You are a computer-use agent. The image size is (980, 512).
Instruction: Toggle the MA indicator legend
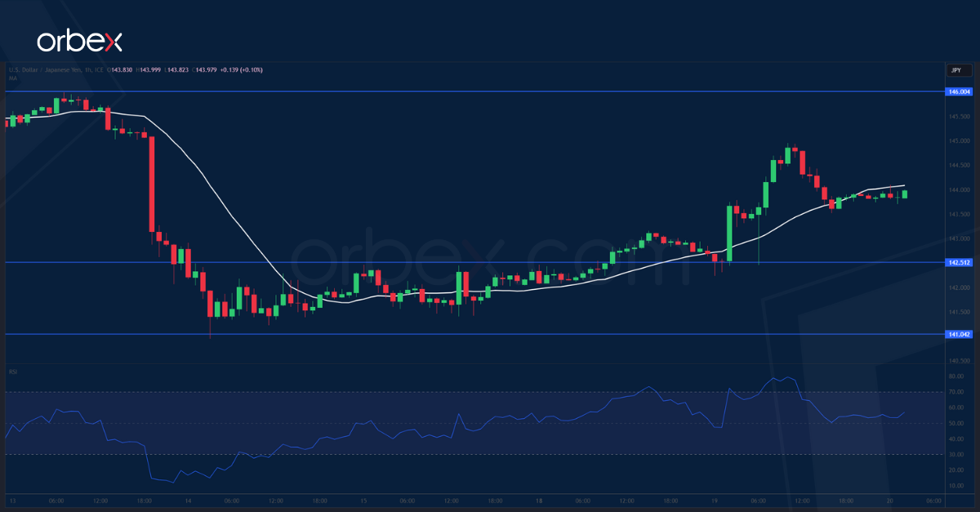pyautogui.click(x=11, y=78)
